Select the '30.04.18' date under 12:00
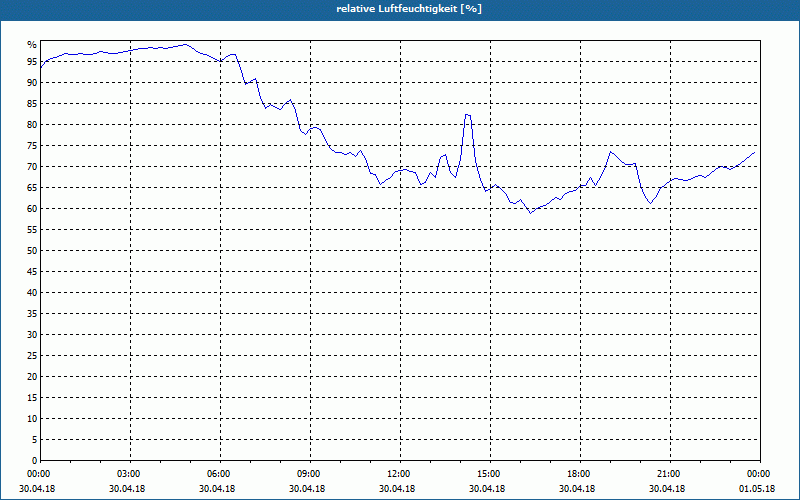The width and height of the screenshot is (800, 500). click(397, 489)
